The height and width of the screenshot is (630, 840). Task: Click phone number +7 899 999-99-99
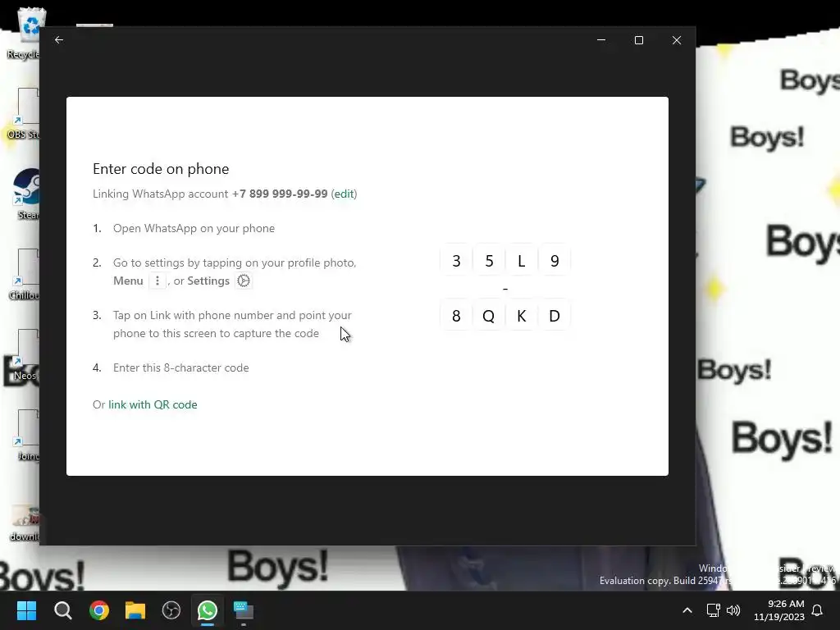point(280,194)
